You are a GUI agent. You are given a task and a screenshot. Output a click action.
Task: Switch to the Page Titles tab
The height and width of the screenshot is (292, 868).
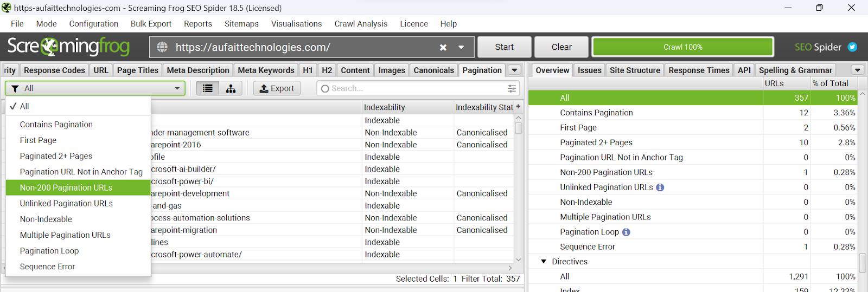(x=138, y=70)
